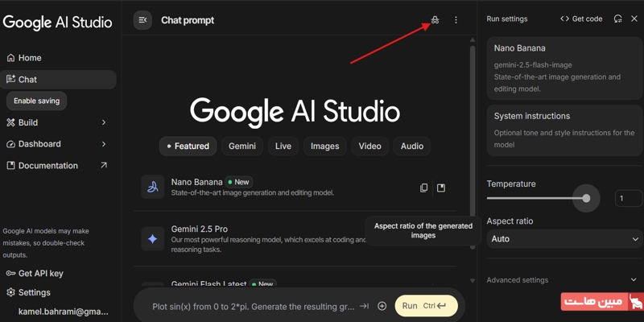Viewport: 644px width, 322px height.
Task: Close the Run settings panel
Action: tap(634, 19)
